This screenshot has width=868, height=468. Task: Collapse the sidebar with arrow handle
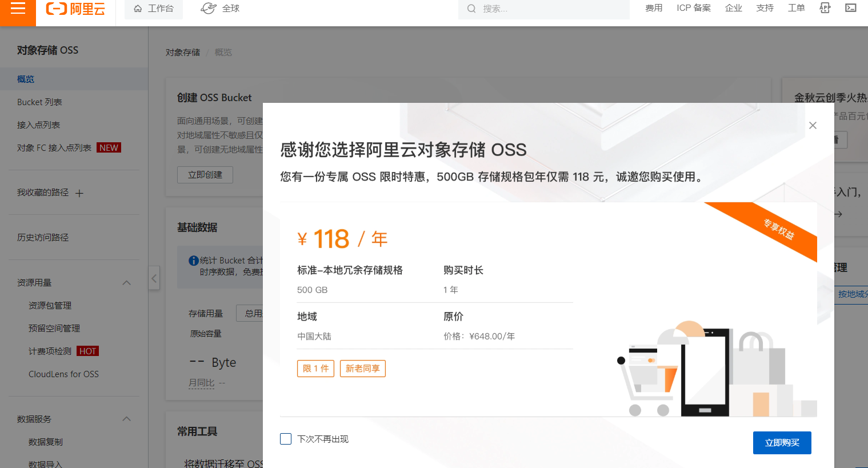point(154,278)
